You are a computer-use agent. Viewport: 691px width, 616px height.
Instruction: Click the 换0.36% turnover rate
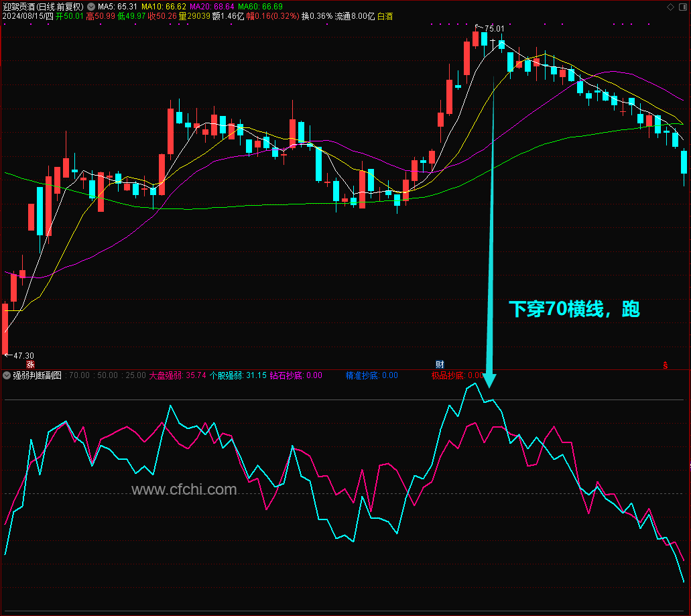click(x=317, y=16)
